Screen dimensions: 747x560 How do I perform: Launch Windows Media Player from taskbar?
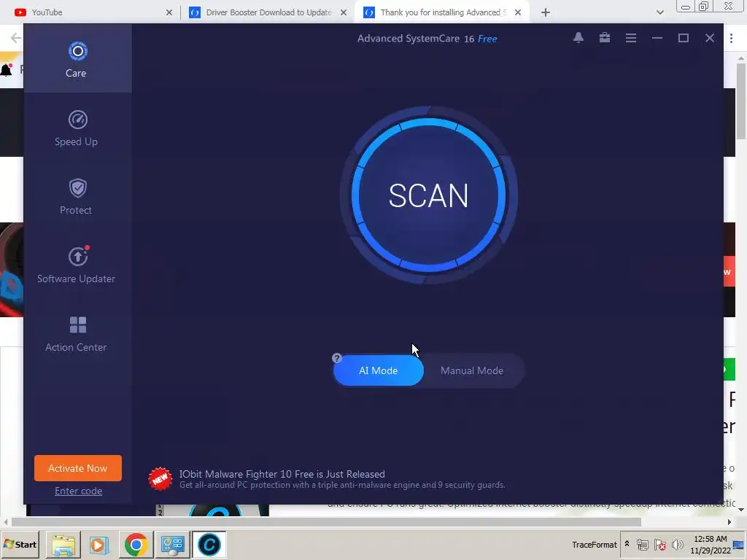[99, 544]
